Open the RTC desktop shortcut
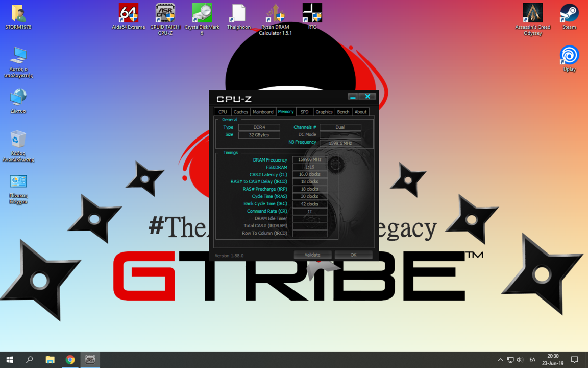The height and width of the screenshot is (368, 588). (x=312, y=17)
